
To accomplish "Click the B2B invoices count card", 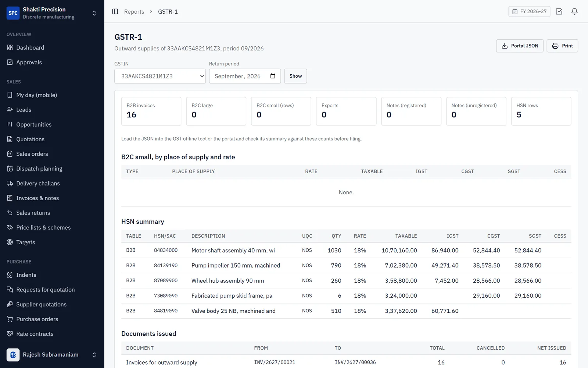I will coord(151,111).
